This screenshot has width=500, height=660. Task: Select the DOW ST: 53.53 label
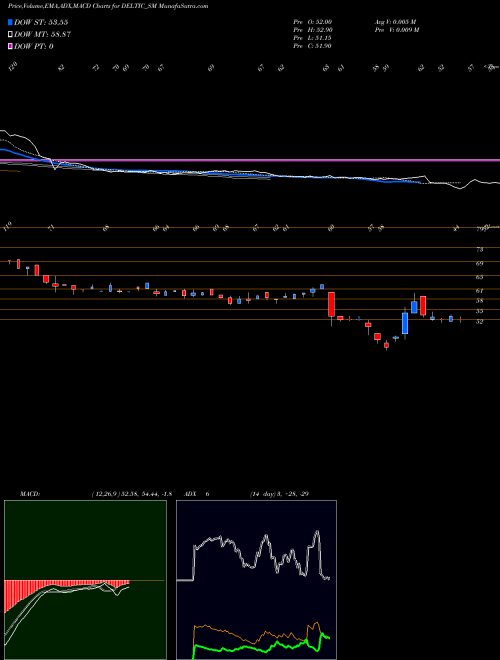click(x=41, y=22)
